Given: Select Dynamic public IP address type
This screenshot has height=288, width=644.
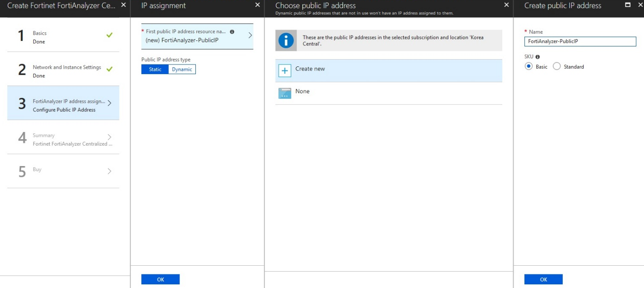Looking at the screenshot, I should click(182, 69).
